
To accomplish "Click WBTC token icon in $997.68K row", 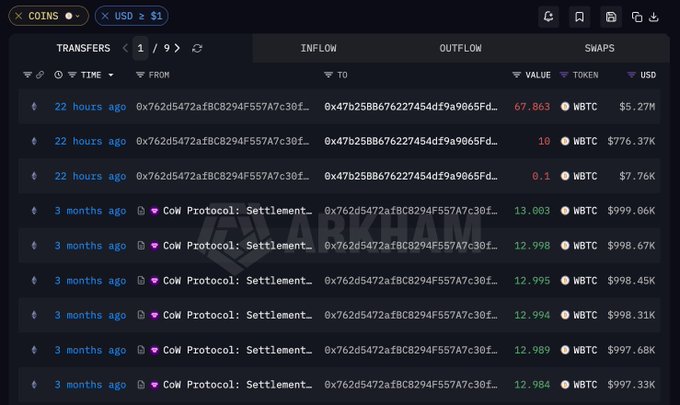I will [565, 350].
